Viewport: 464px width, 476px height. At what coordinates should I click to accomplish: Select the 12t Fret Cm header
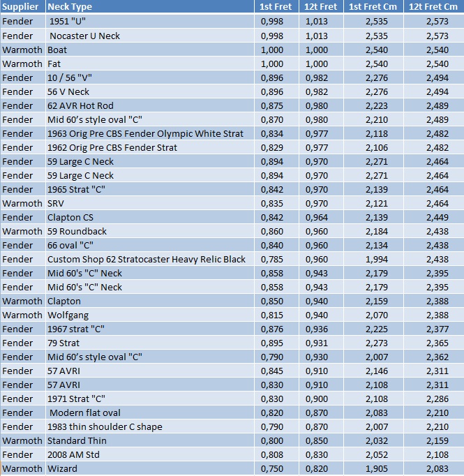click(x=434, y=7)
